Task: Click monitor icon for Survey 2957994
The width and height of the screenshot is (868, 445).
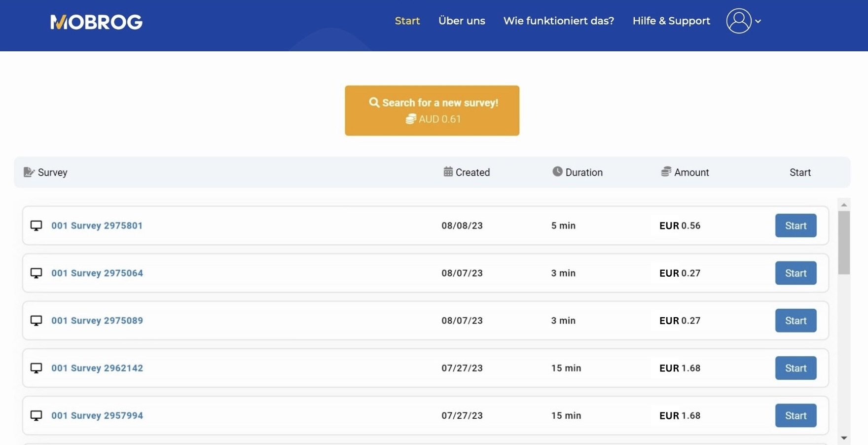Action: [x=36, y=415]
